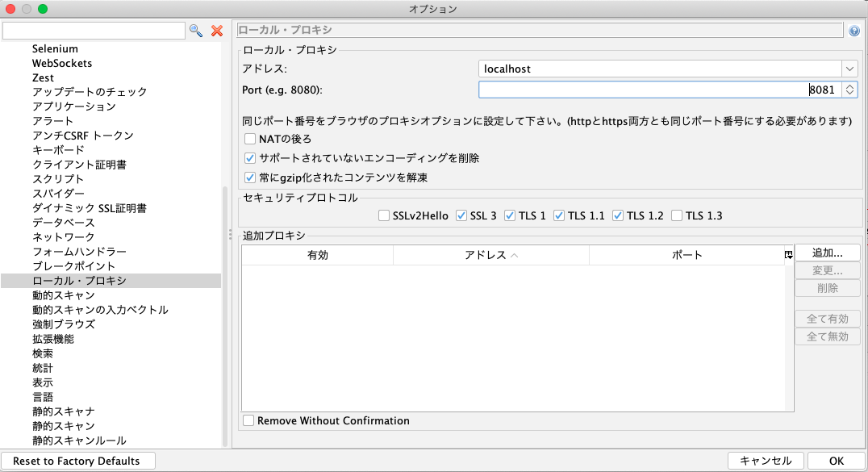
Task: Click the table column-chooser icon
Action: (x=788, y=255)
